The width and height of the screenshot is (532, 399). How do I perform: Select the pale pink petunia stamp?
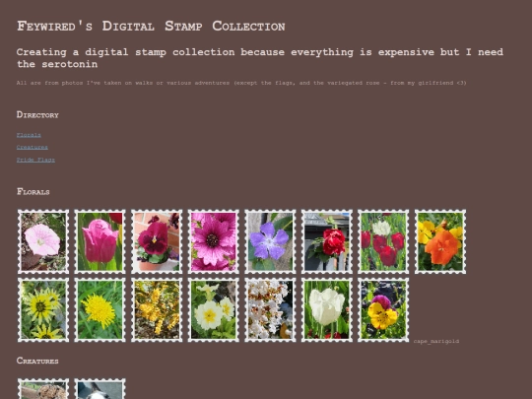pos(43,241)
